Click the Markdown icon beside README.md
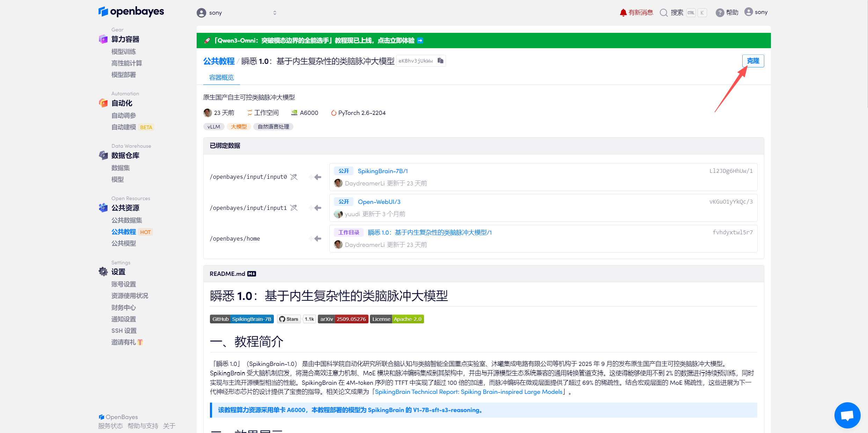 251,274
